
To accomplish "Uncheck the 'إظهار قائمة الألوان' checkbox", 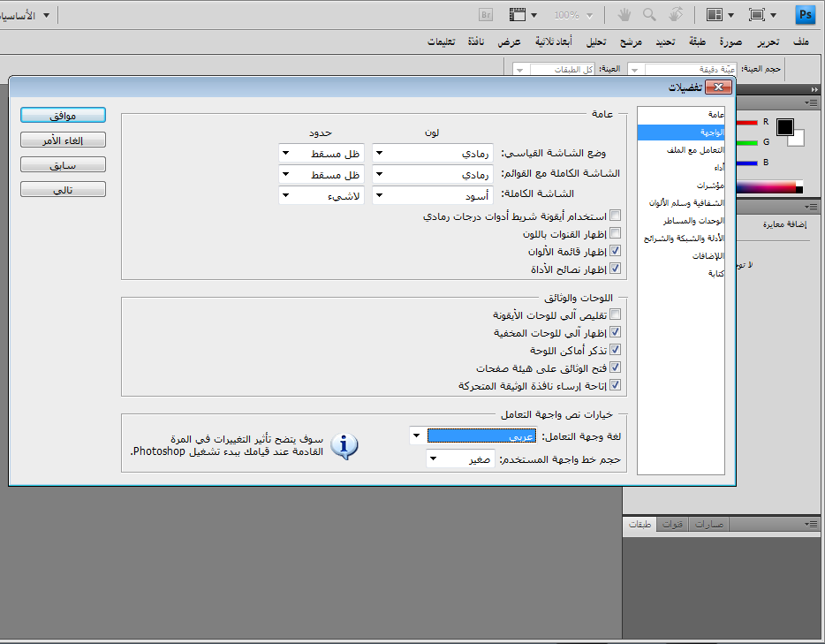I will 615,251.
